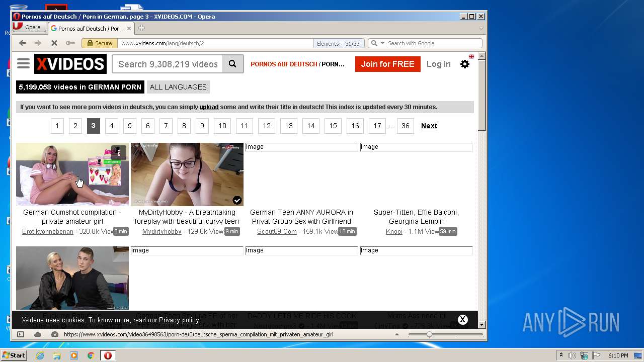The image size is (644, 362).
Task: Click the Elements 31/33 loading indicator
Action: click(338, 44)
